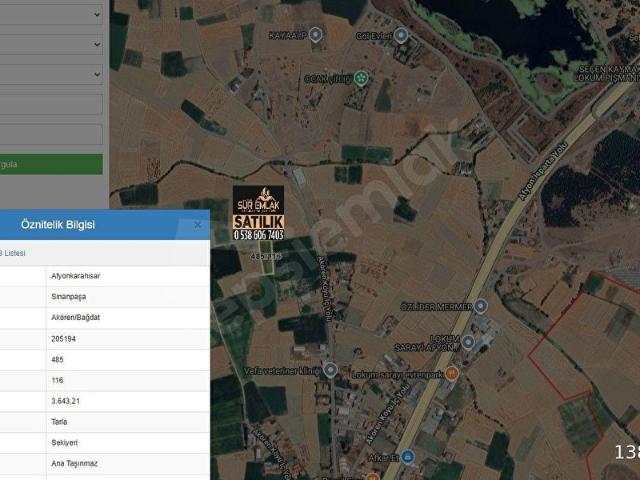Click the 485 value in the table
Viewport: 640px width, 480px height.
57,360
